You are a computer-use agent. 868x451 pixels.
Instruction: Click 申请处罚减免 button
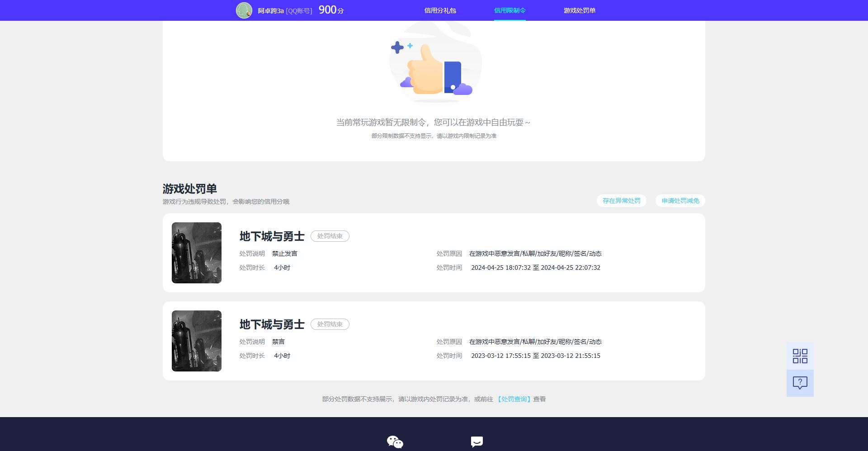[x=680, y=201]
